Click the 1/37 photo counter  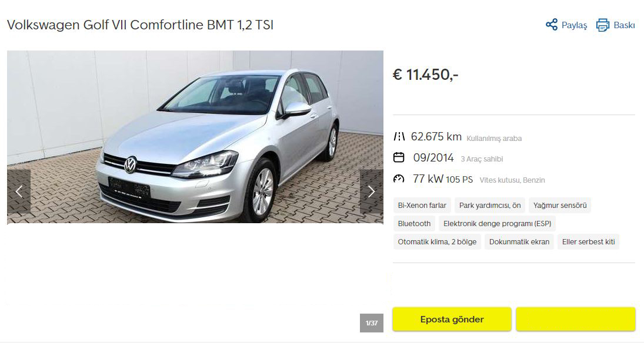pyautogui.click(x=372, y=323)
